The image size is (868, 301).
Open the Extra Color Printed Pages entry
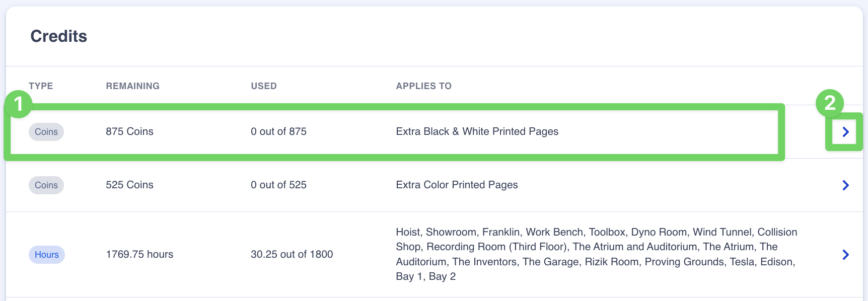tap(457, 185)
